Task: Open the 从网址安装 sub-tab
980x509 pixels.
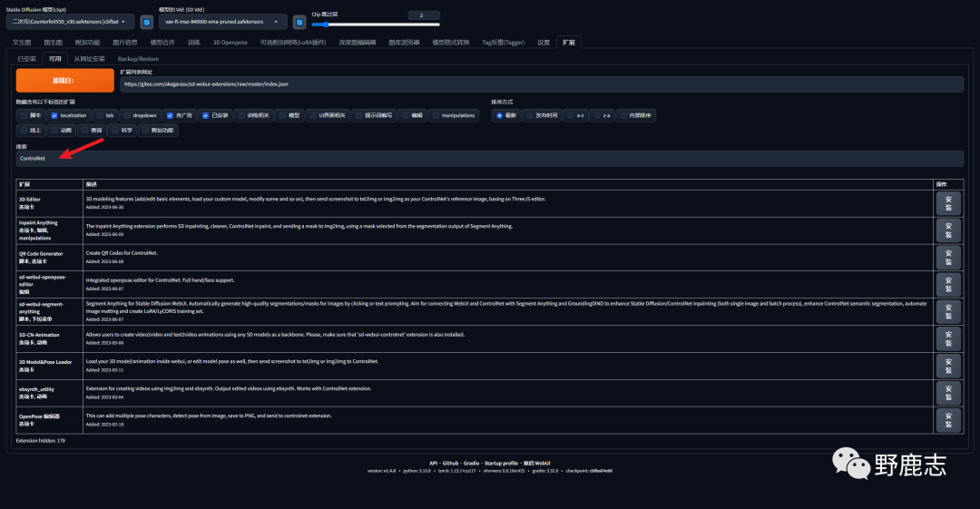Action: tap(89, 59)
